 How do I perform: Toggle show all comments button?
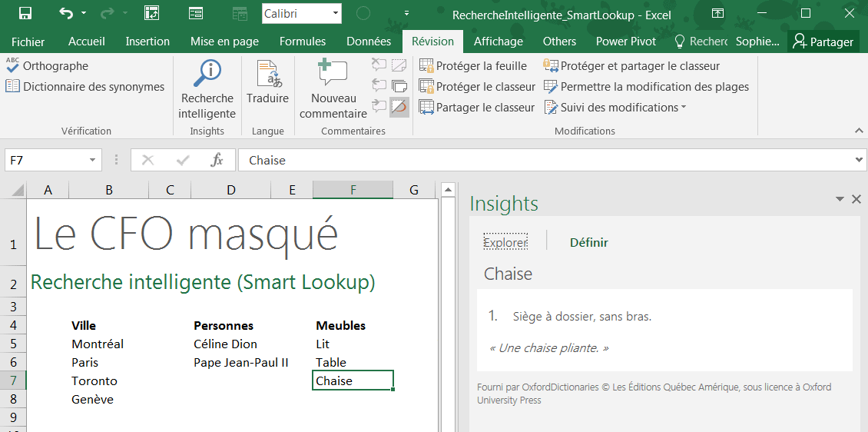pyautogui.click(x=399, y=86)
